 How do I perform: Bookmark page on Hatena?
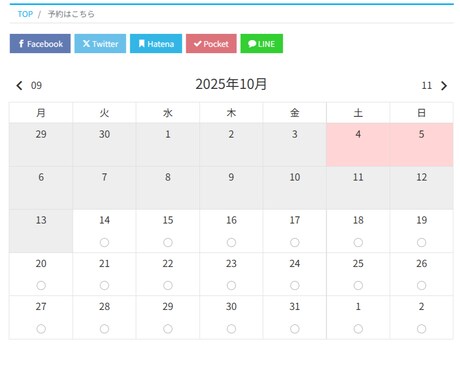pos(156,44)
